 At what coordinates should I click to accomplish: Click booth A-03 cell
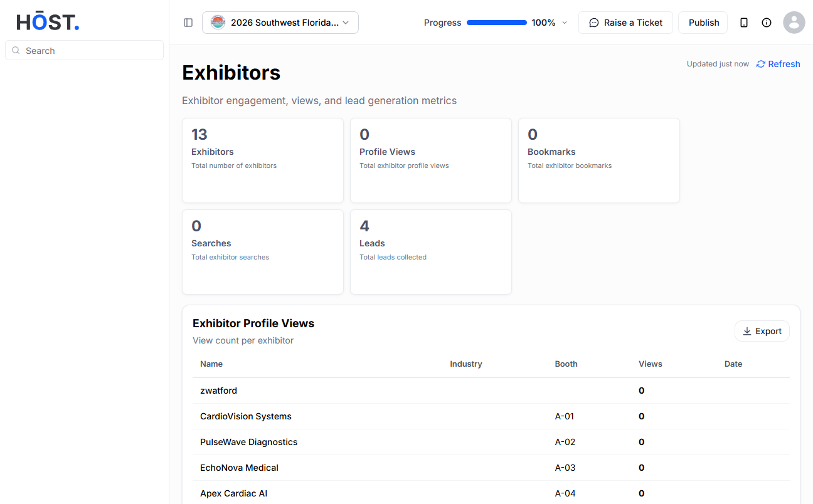point(565,468)
